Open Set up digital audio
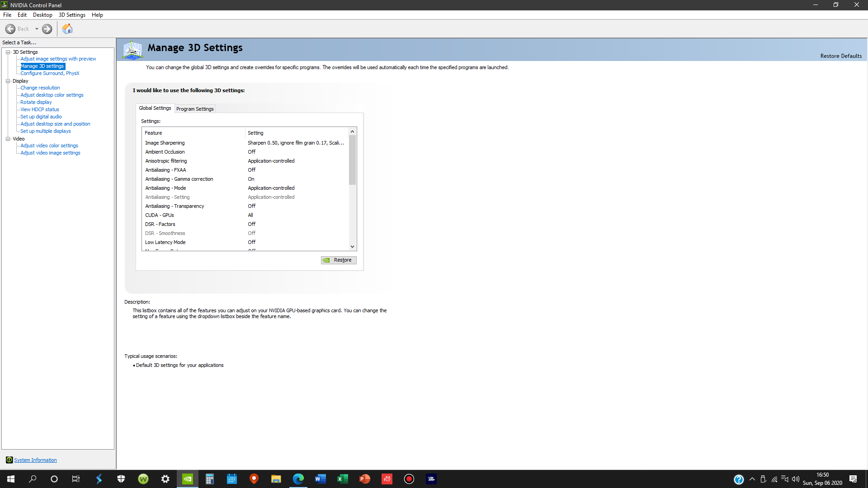 41,117
